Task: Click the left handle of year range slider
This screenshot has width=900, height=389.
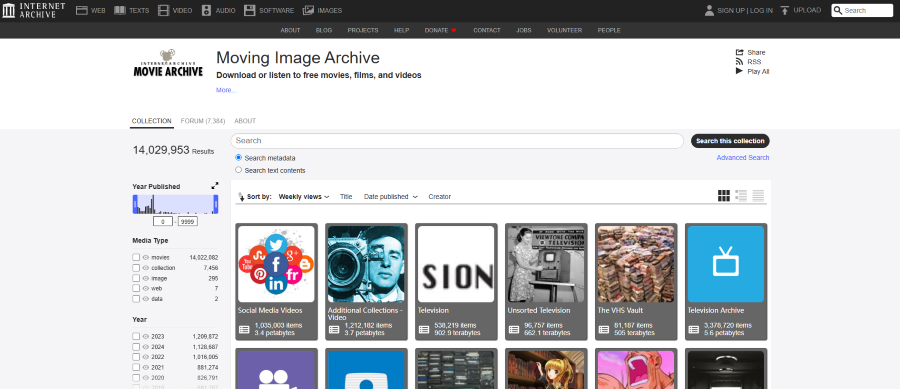Action: pos(135,204)
